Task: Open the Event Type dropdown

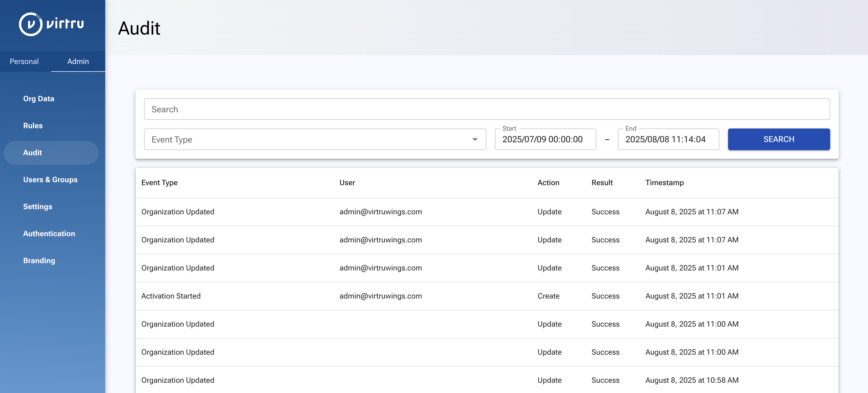Action: click(x=315, y=139)
